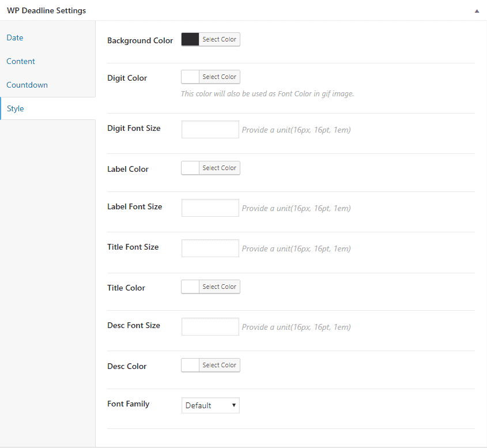Open the Countdown tab
The height and width of the screenshot is (448, 487).
(x=27, y=85)
